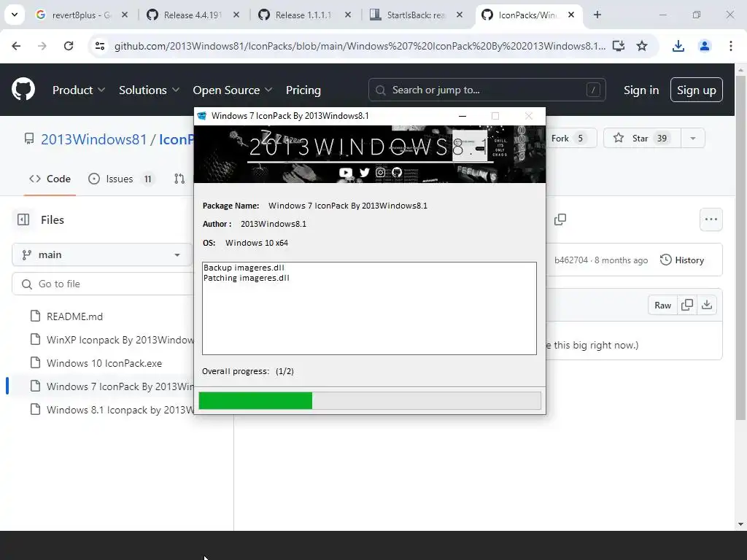Click the GitHub search field
Viewport: 747px width, 560px height.
pyautogui.click(x=487, y=90)
